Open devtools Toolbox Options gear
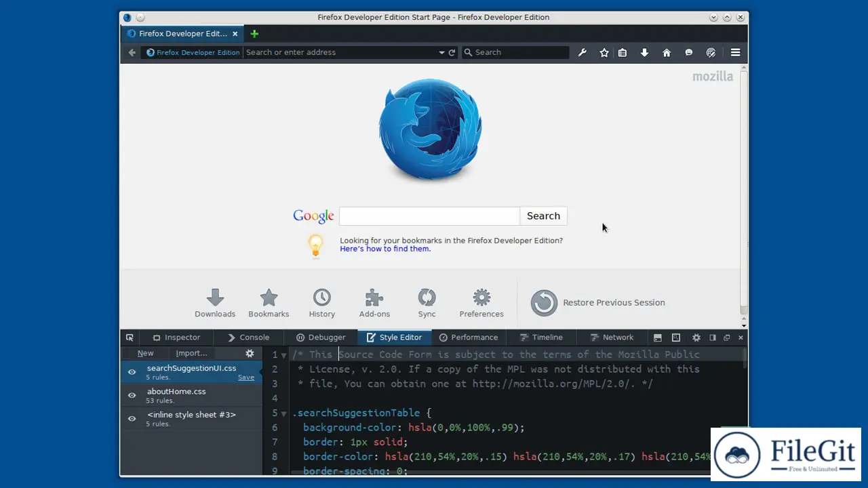The width and height of the screenshot is (868, 488). (696, 337)
